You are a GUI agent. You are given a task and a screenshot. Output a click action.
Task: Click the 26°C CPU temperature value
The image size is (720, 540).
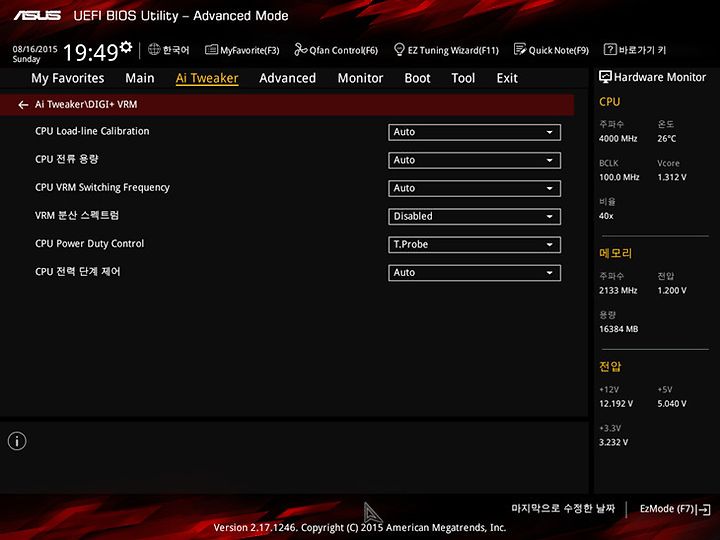(667, 139)
